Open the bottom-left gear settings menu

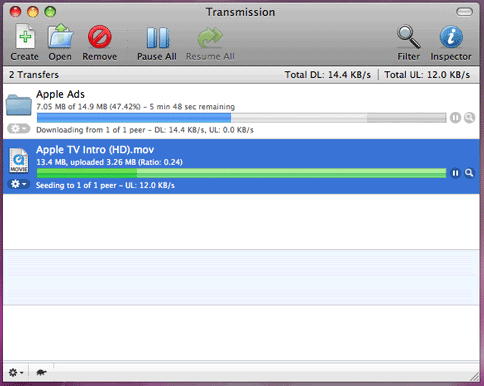click(x=16, y=372)
